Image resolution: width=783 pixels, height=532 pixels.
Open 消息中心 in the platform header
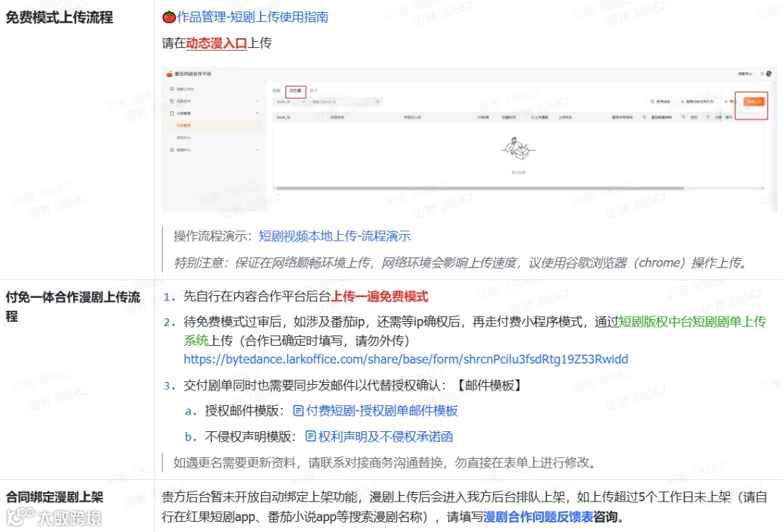[x=745, y=74]
